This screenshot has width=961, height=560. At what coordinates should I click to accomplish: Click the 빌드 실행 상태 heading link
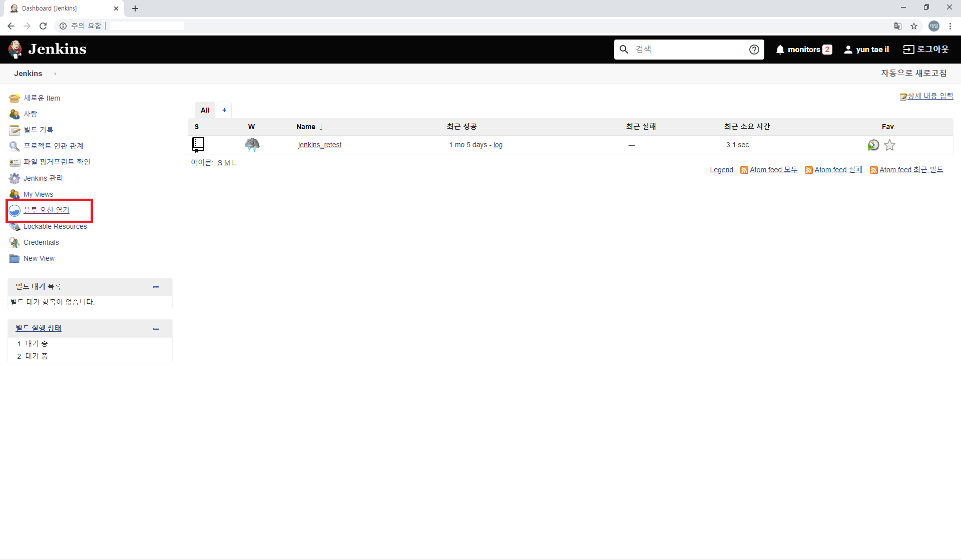point(39,328)
